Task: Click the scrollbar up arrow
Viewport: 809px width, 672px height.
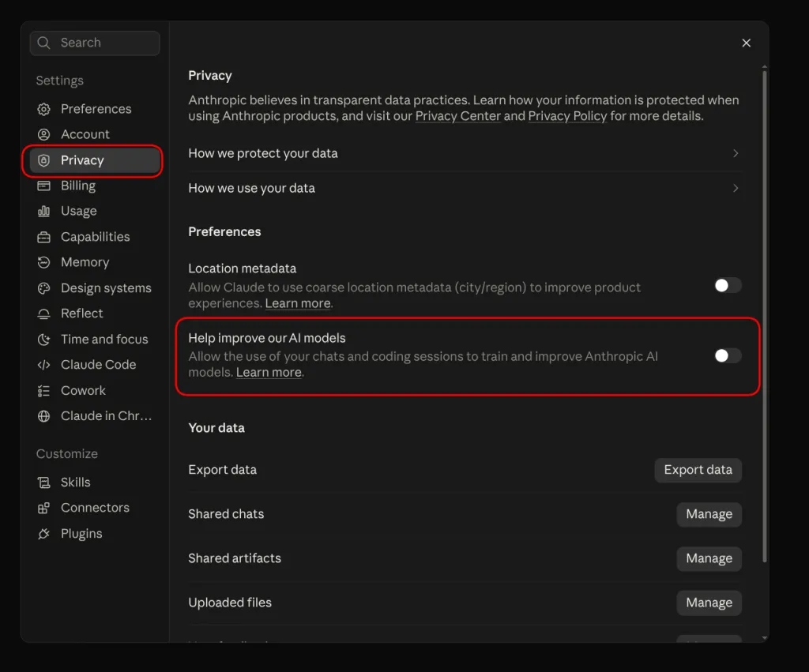Action: tap(765, 67)
